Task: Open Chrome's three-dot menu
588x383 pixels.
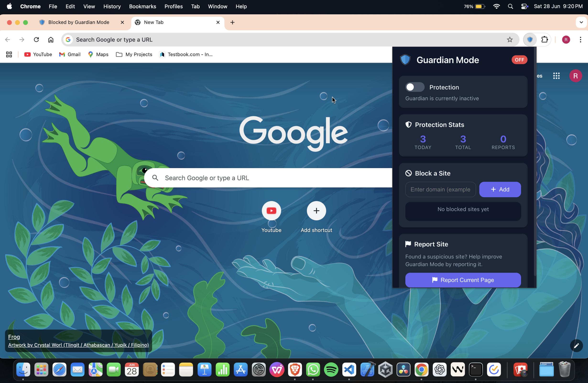Action: click(x=580, y=39)
